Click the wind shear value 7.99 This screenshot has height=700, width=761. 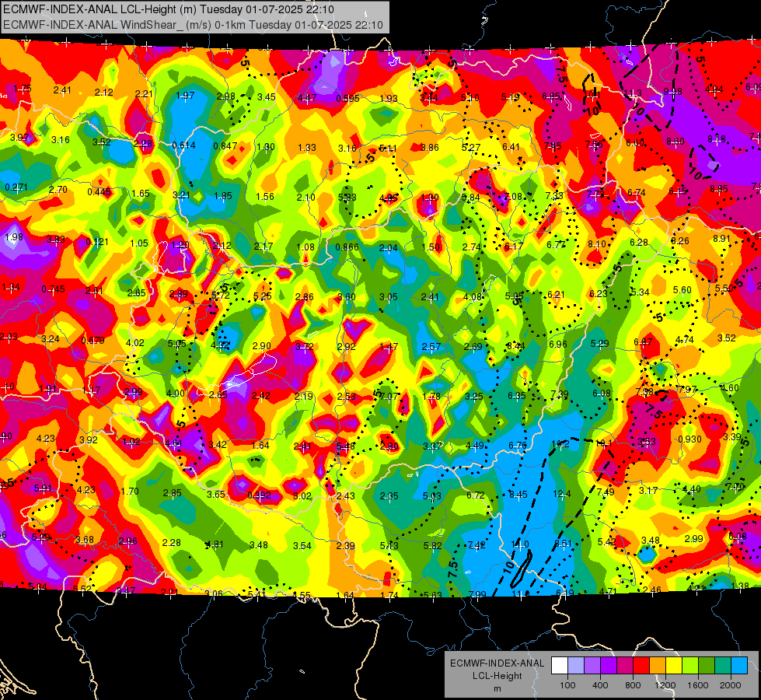tap(477, 594)
